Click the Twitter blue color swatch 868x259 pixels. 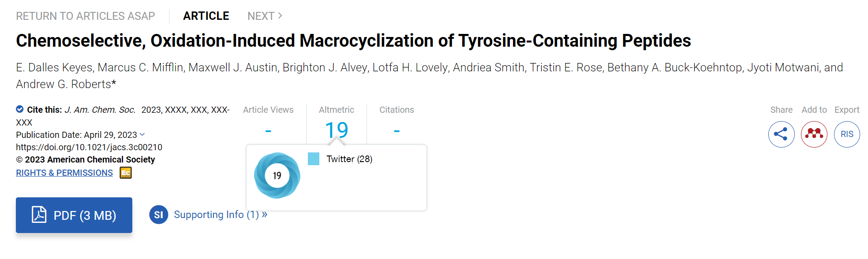(x=314, y=159)
